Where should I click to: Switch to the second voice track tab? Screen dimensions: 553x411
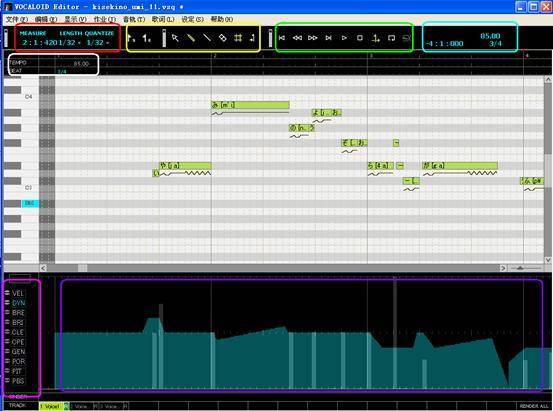pos(81,406)
